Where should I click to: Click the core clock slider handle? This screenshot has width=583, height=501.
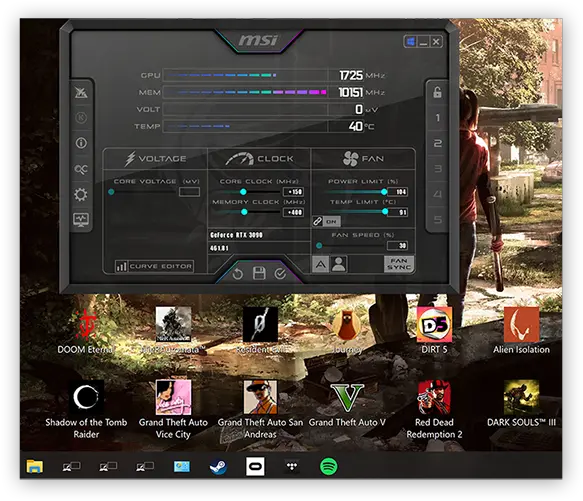(x=243, y=192)
